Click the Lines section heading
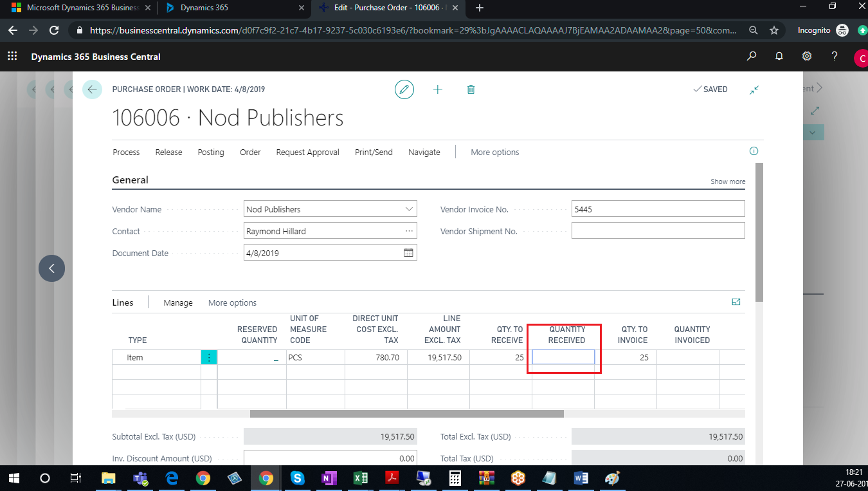The width and height of the screenshot is (868, 491). [x=123, y=302]
